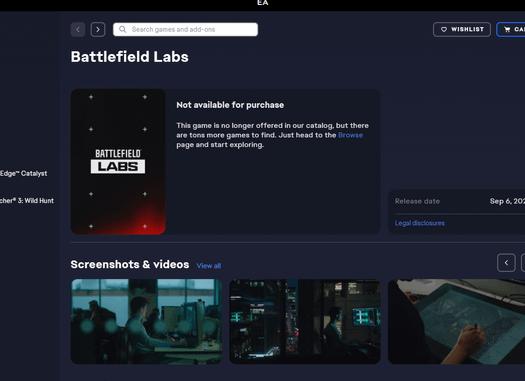525x381 pixels.
Task: Click the EA title at top
Action: tap(262, 3)
